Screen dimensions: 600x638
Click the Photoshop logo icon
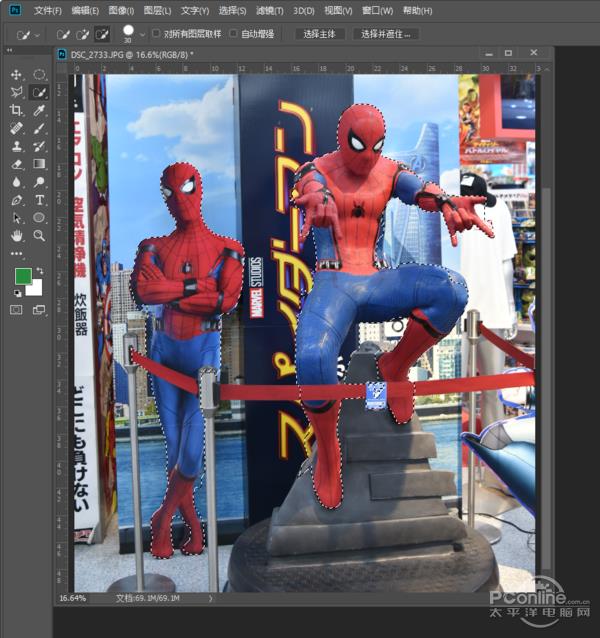(x=15, y=10)
